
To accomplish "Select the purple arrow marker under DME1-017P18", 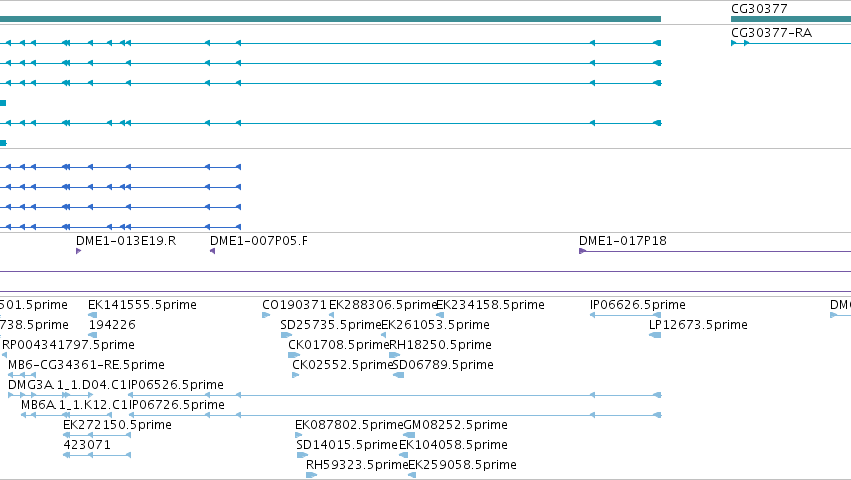I will coord(582,251).
